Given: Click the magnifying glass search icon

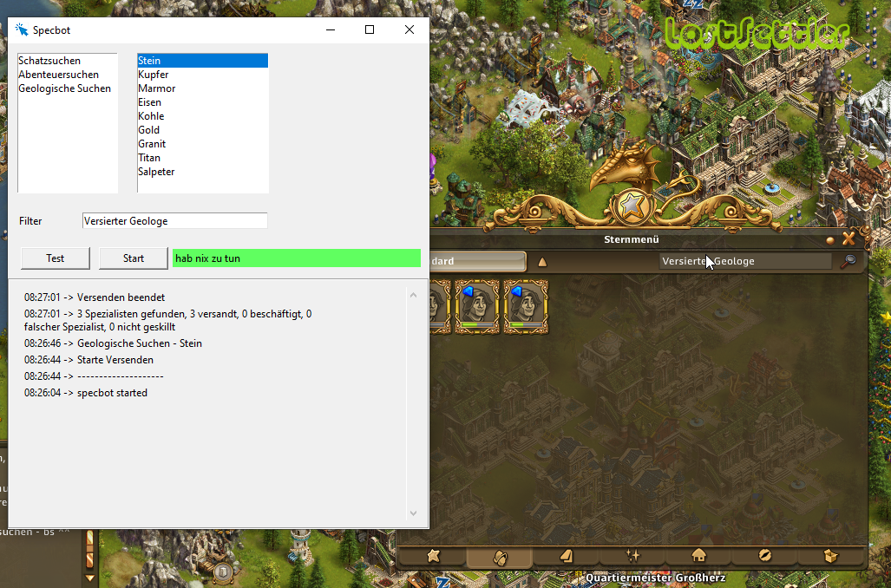Looking at the screenshot, I should pos(848,261).
